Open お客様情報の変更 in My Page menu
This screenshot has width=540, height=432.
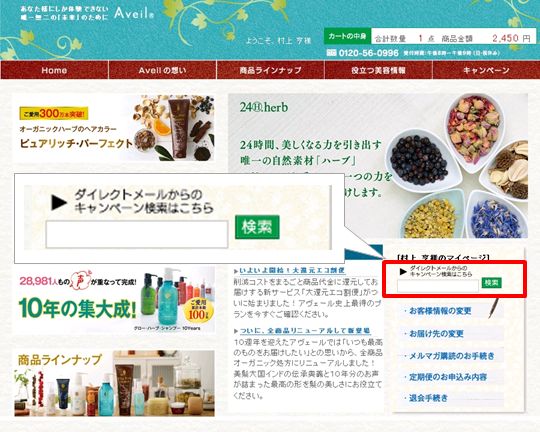440,311
